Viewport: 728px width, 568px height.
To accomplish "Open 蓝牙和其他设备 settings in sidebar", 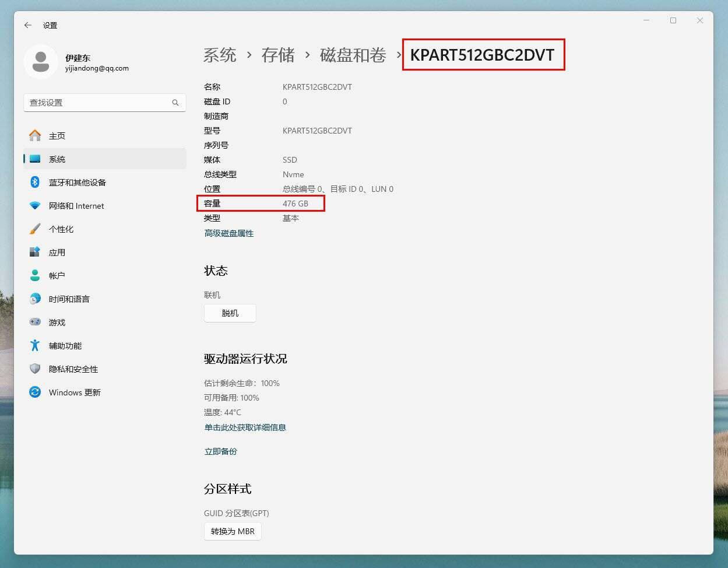I will pyautogui.click(x=76, y=182).
